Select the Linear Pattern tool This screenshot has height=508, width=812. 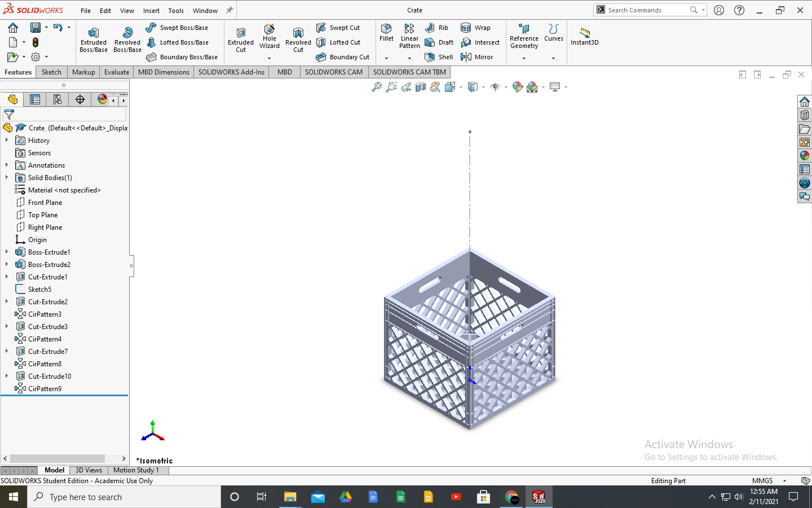(x=409, y=36)
